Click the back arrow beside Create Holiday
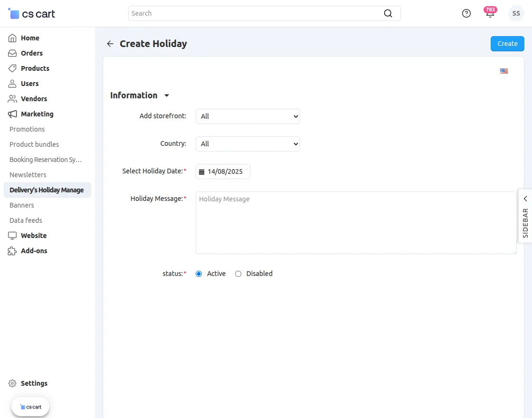Screen dimensions: 532x418 pyautogui.click(x=110, y=44)
